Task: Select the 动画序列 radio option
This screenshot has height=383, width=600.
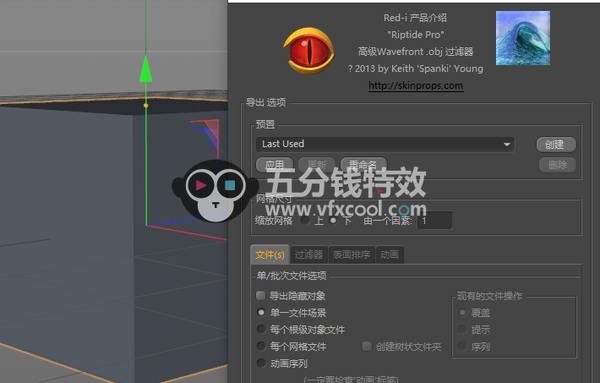Action: (x=261, y=363)
